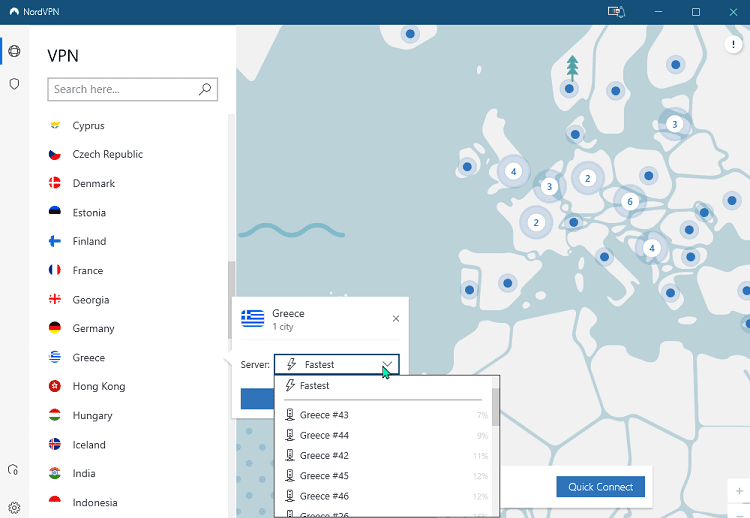Click the Cyprus flag icon
The width and height of the screenshot is (750, 518).
coord(55,125)
